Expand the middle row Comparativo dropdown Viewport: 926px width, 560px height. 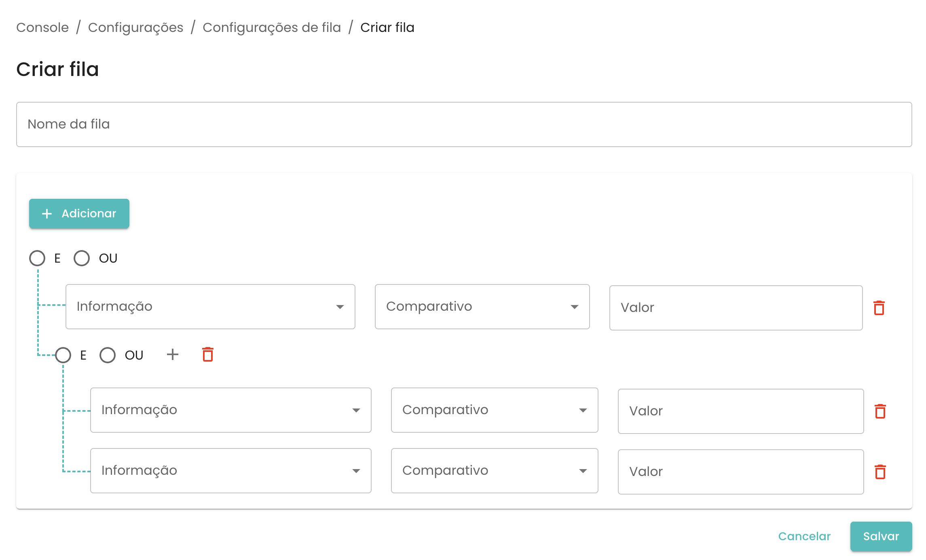pyautogui.click(x=494, y=410)
